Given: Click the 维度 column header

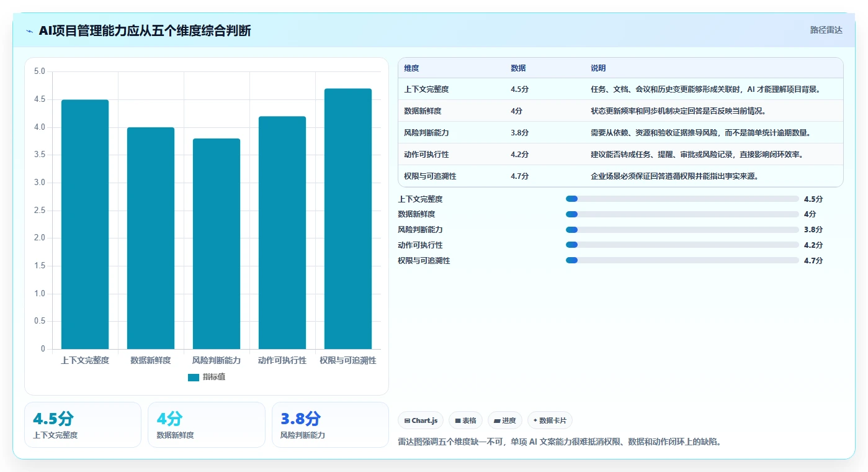Looking at the screenshot, I should (x=411, y=68).
